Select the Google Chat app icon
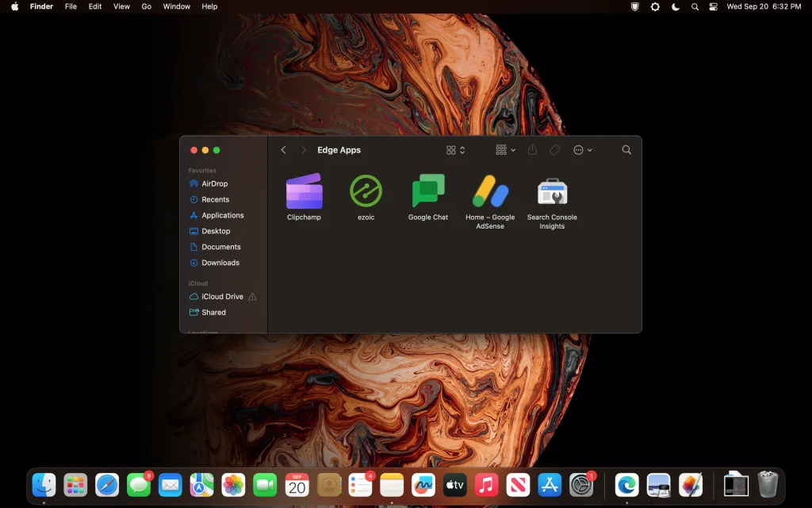The width and height of the screenshot is (812, 508). tap(427, 190)
